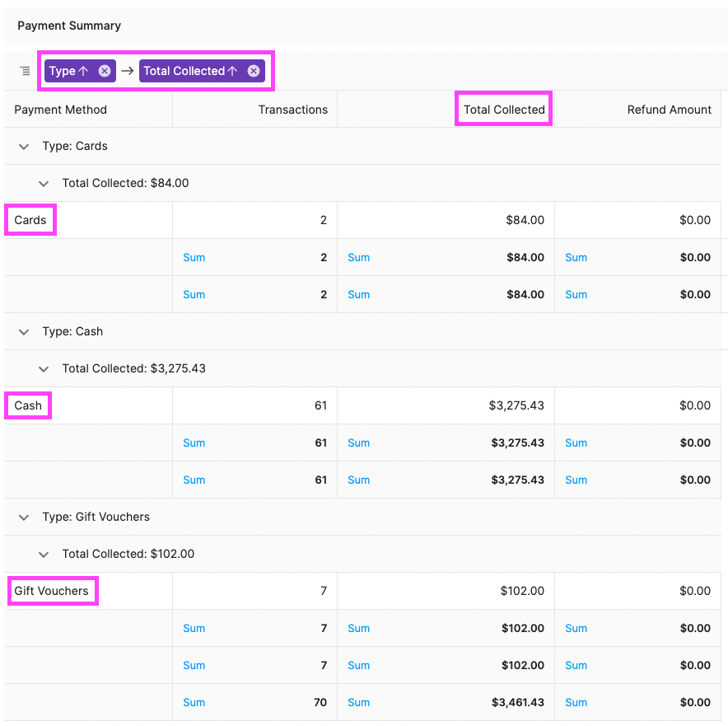Click the Total Collected column header
The image size is (728, 726).
tap(504, 110)
